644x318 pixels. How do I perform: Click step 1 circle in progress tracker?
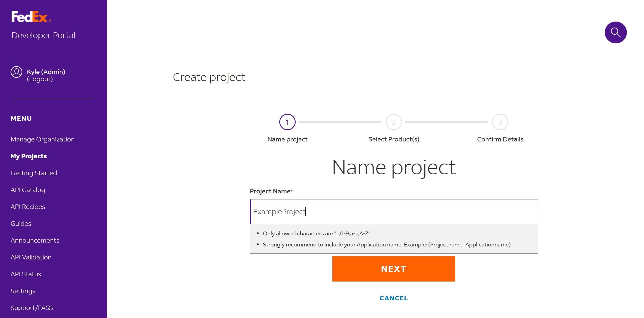point(287,122)
